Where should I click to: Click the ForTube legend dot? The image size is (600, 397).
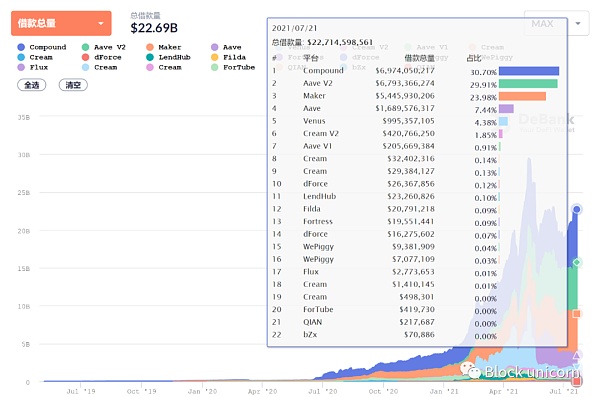[x=215, y=67]
